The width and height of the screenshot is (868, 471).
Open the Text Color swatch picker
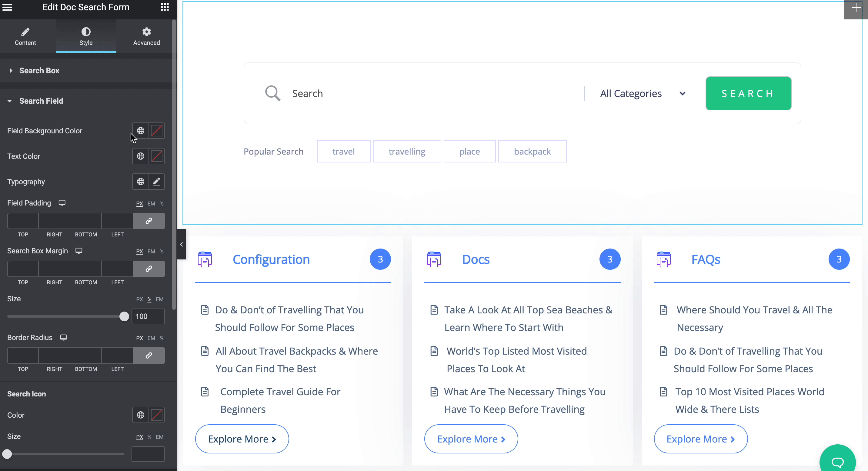(x=157, y=156)
